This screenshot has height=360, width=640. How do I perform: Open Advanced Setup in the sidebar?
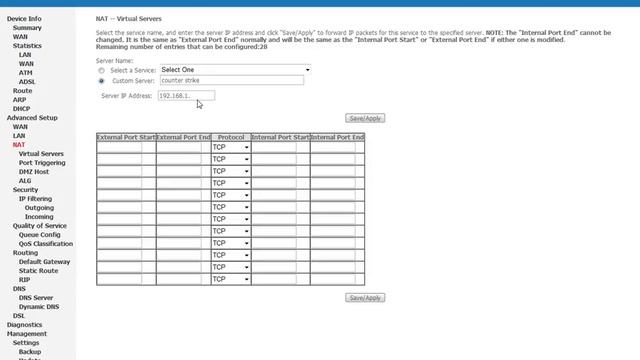tap(32, 118)
